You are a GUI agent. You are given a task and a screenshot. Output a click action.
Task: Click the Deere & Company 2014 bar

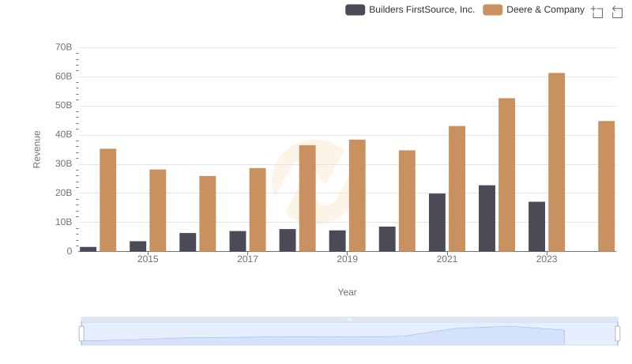(108, 200)
